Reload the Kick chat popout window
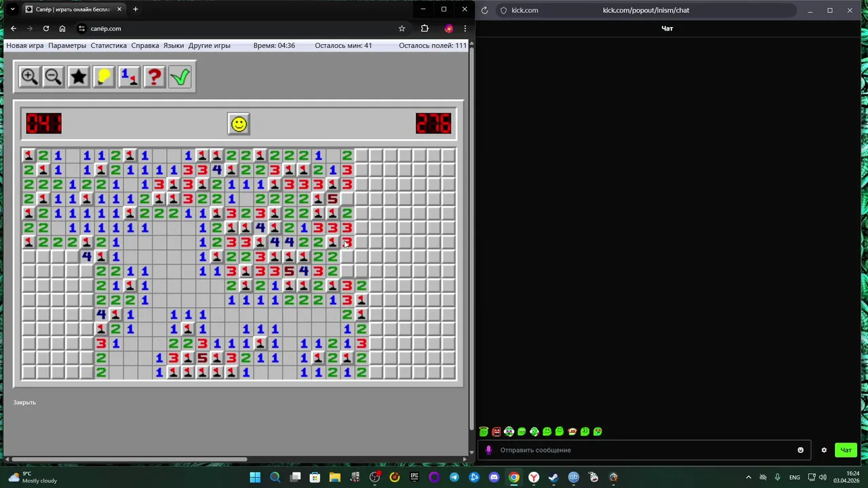This screenshot has height=488, width=868. pyautogui.click(x=484, y=10)
